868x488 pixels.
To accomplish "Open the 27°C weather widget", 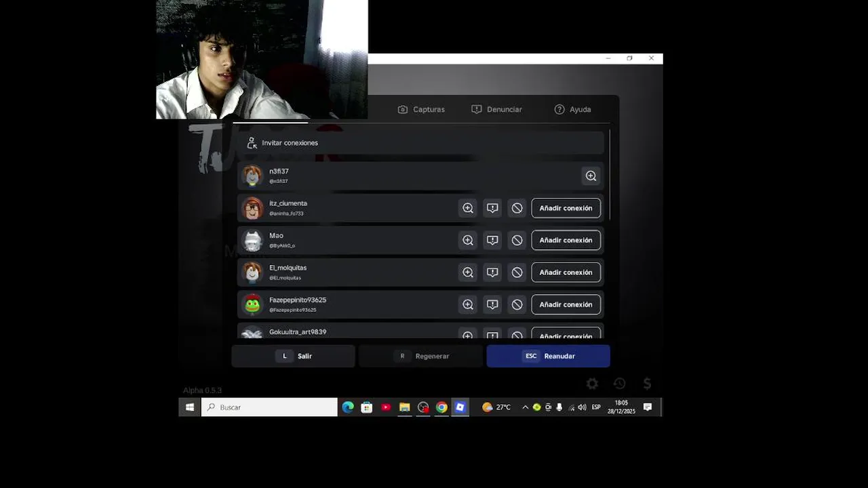I will pos(496,407).
